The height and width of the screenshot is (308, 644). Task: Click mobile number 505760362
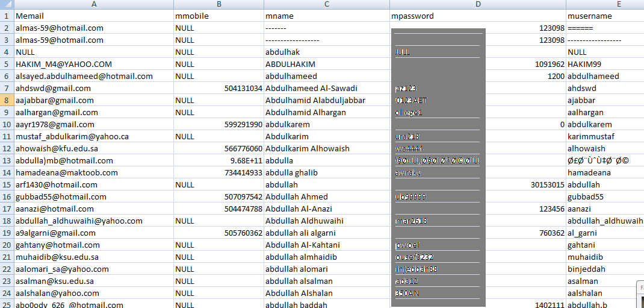219,233
